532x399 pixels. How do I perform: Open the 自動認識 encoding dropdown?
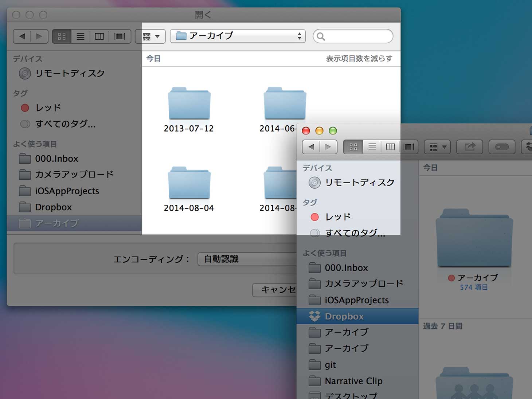pos(247,259)
